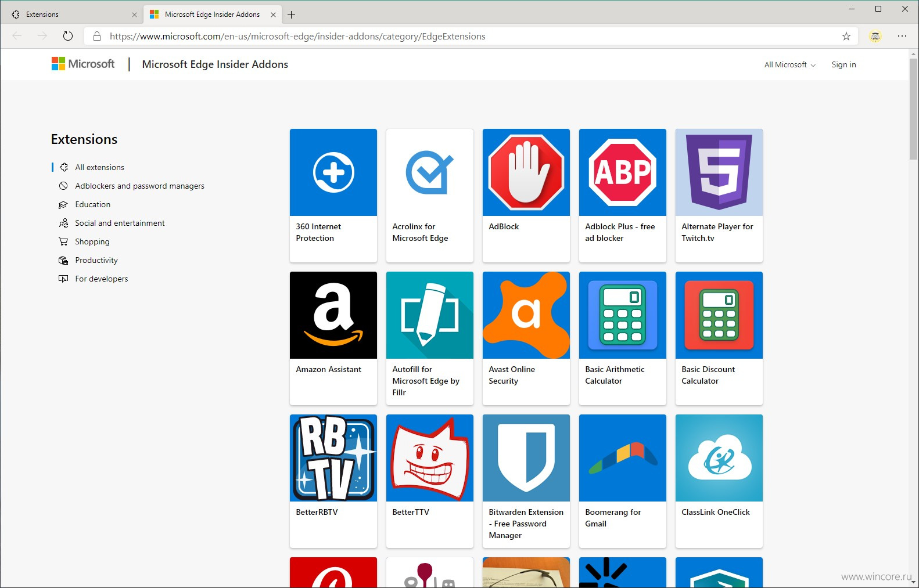Open the 360 Internet Protection extension icon

(333, 172)
